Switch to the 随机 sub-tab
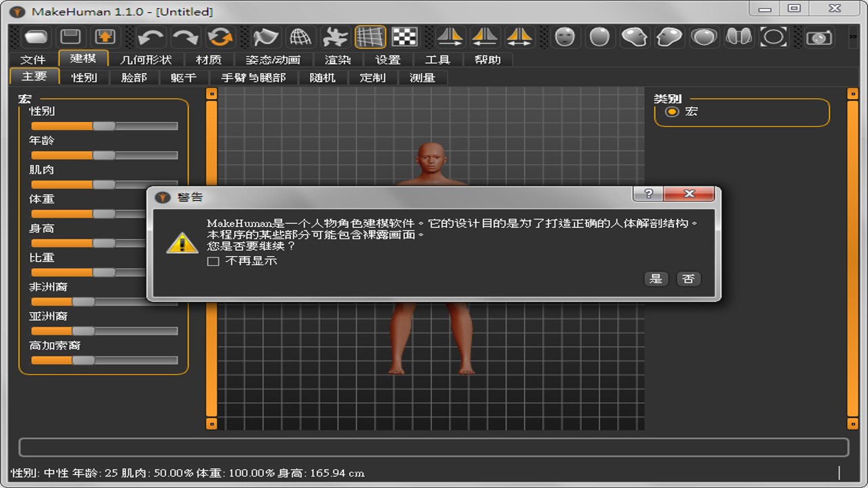The height and width of the screenshot is (488, 868). (323, 77)
